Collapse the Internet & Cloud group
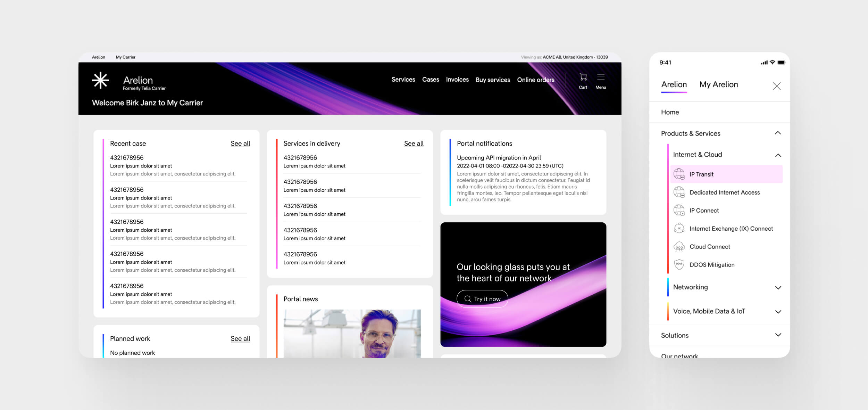 [x=778, y=155]
